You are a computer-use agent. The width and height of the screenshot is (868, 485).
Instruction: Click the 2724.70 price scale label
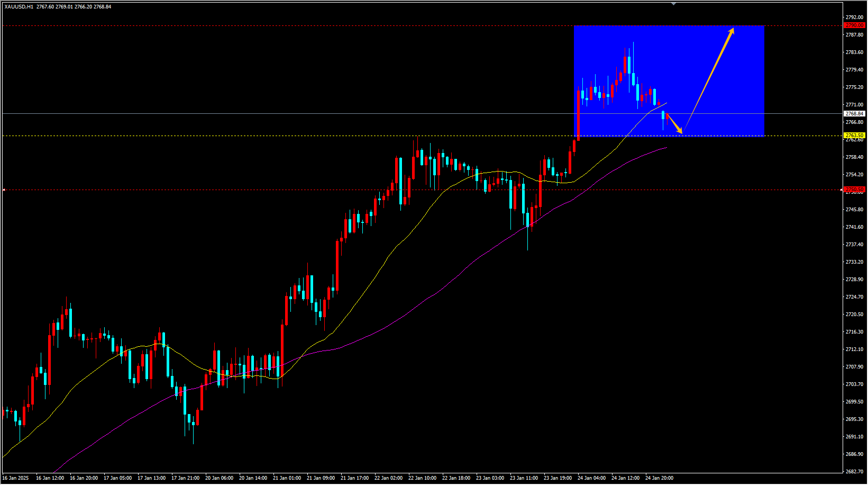coord(855,297)
